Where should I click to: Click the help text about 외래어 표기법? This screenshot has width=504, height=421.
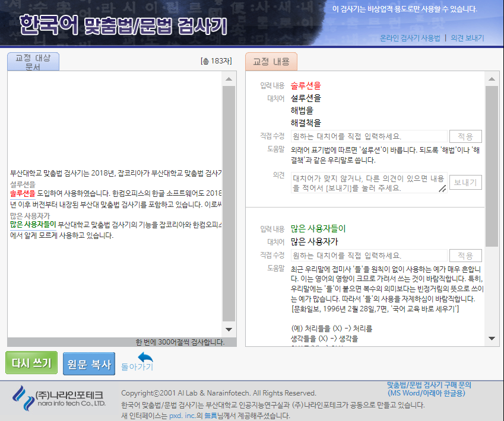385,155
